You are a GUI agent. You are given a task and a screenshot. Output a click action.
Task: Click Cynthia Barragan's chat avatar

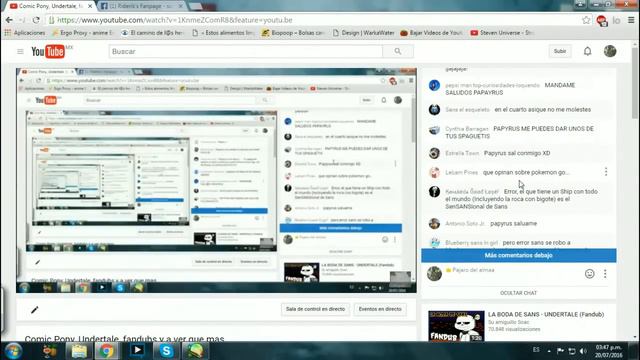pos(434,130)
